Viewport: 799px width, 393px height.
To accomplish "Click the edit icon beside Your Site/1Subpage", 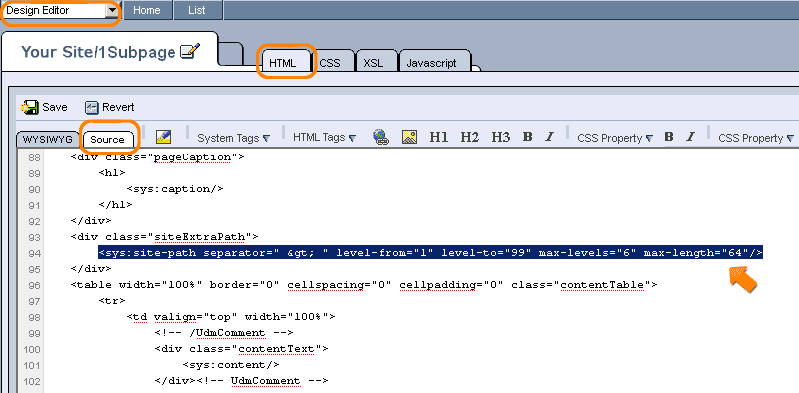I will click(190, 51).
